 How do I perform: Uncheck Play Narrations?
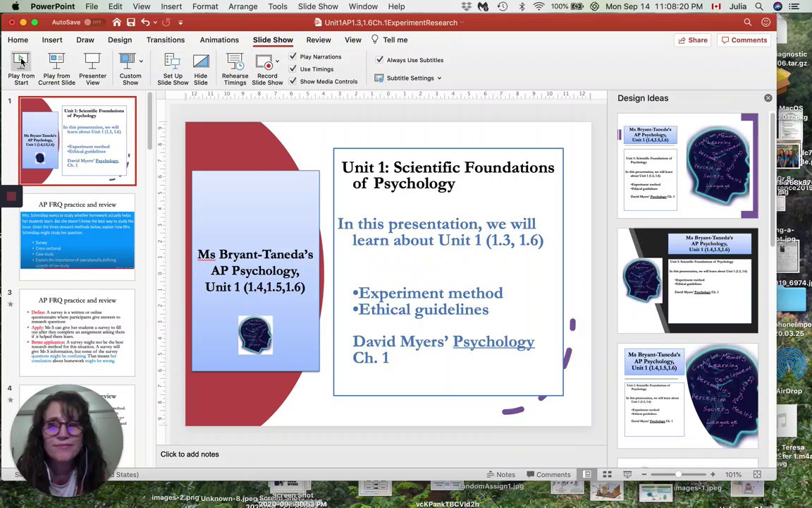[x=293, y=56]
